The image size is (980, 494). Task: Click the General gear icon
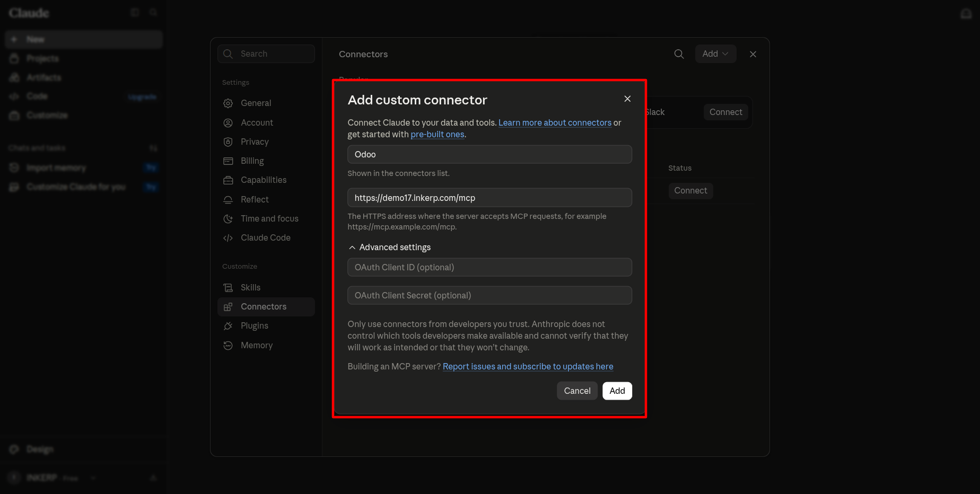coord(228,103)
